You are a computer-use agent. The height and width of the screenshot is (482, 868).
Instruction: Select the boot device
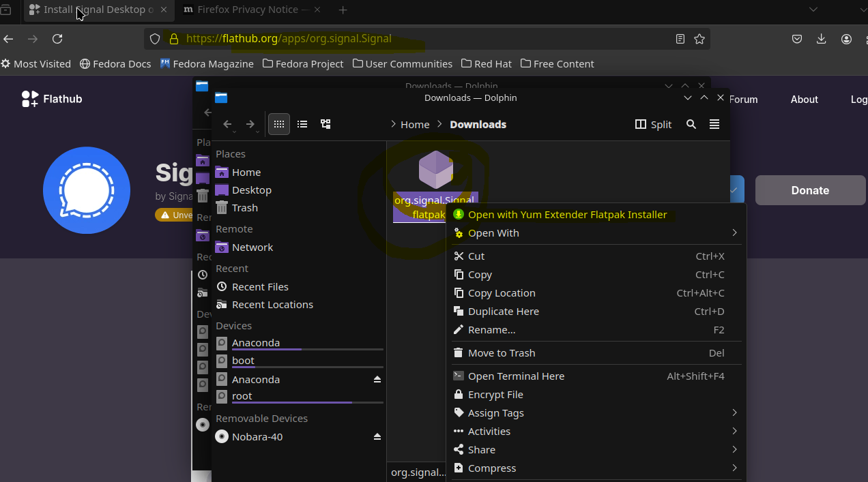(x=299, y=361)
